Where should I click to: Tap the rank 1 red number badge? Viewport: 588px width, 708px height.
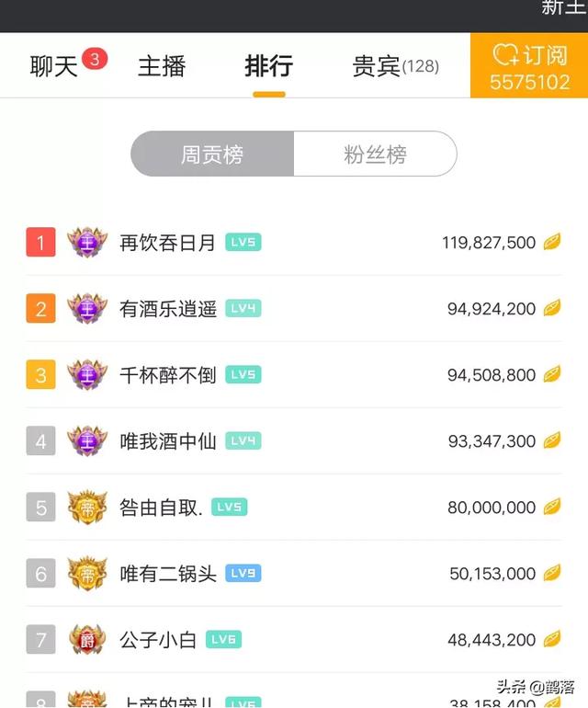40,243
